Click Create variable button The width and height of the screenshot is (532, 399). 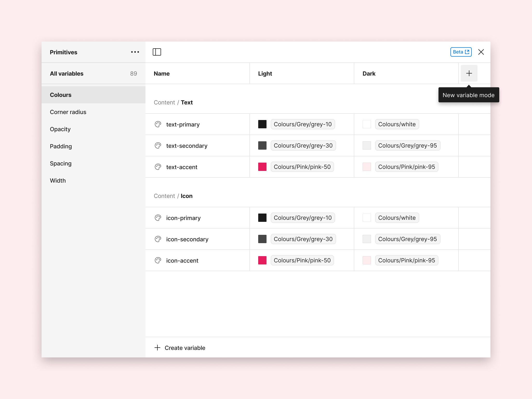click(x=185, y=348)
